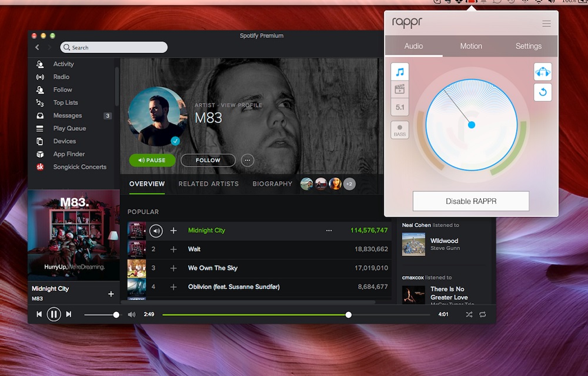This screenshot has width=588, height=376.
Task: Pause playback in the bottom player bar
Action: tap(54, 314)
